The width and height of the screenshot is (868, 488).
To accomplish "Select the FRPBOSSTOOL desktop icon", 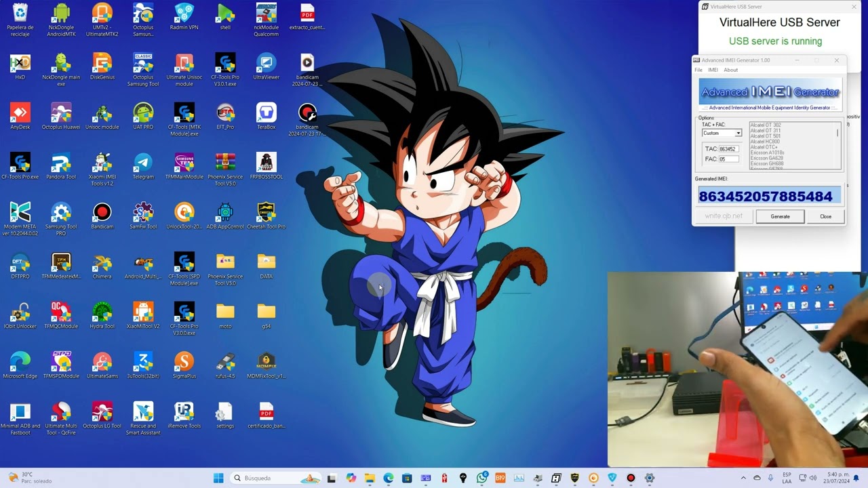I will click(266, 167).
